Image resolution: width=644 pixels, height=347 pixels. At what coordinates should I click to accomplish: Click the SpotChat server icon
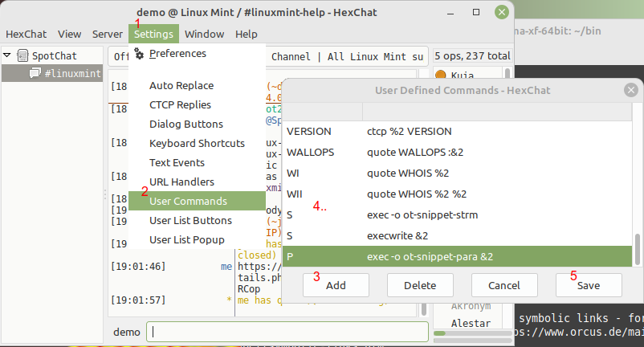(22, 55)
